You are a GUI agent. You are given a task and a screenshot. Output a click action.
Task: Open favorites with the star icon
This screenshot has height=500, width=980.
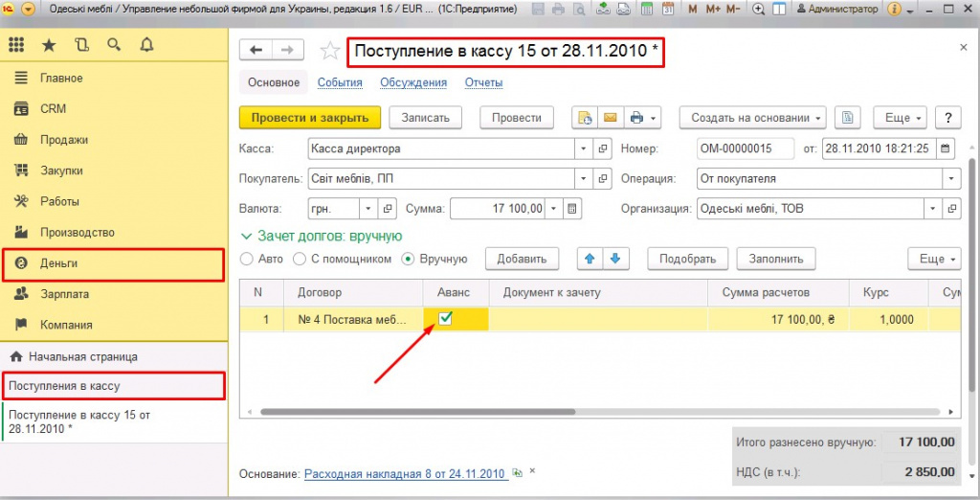[x=49, y=45]
